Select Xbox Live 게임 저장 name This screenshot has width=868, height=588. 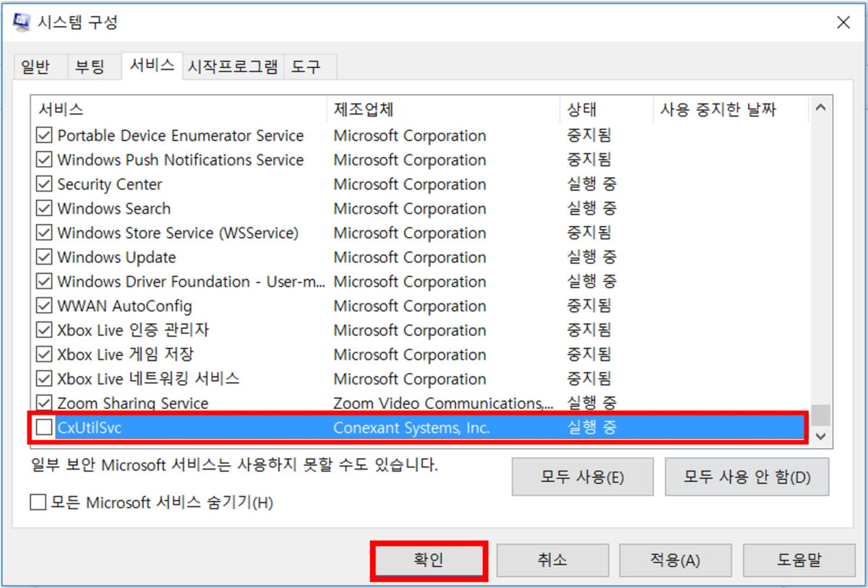tap(126, 355)
